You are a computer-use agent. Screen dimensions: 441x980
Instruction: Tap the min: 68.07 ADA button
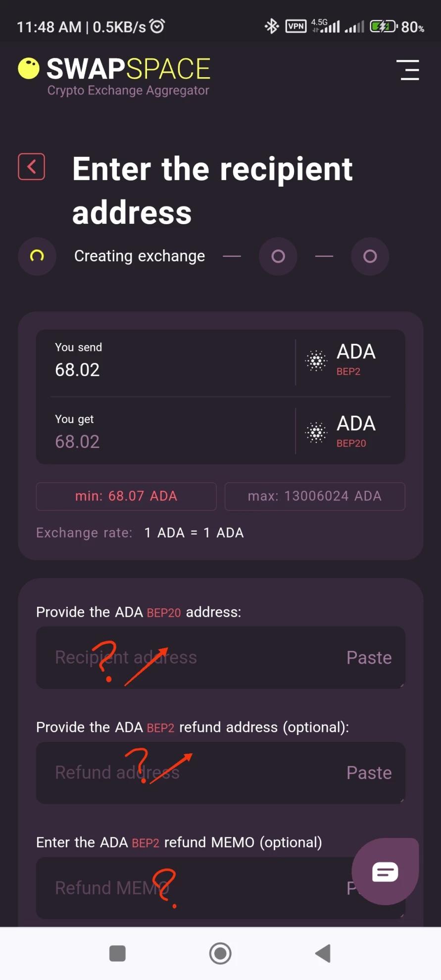[126, 496]
